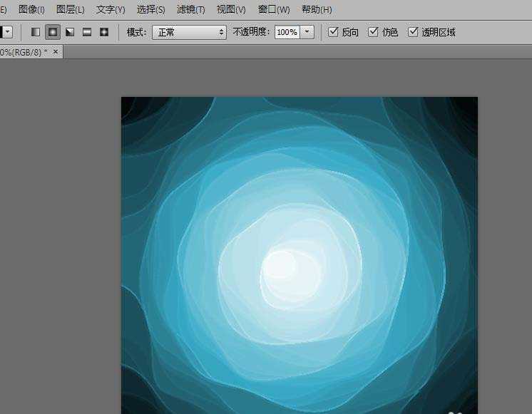Select the linear gradient icon

coord(36,32)
